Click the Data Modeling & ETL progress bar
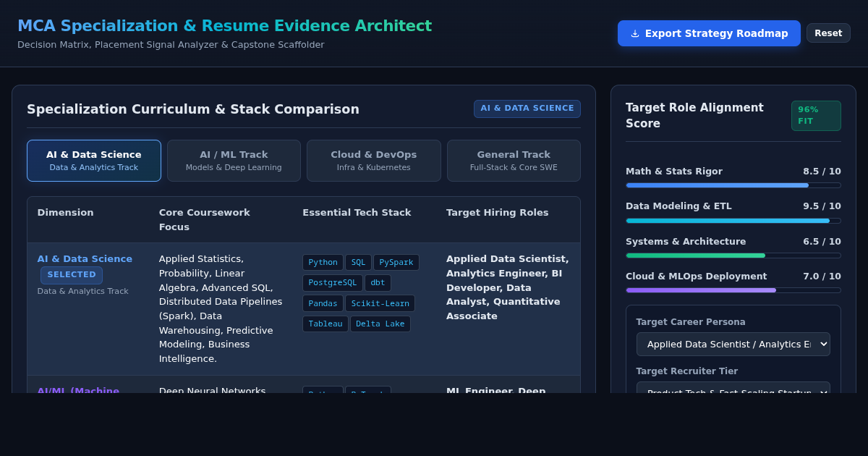Viewport: 868px width, 456px height. click(733, 221)
